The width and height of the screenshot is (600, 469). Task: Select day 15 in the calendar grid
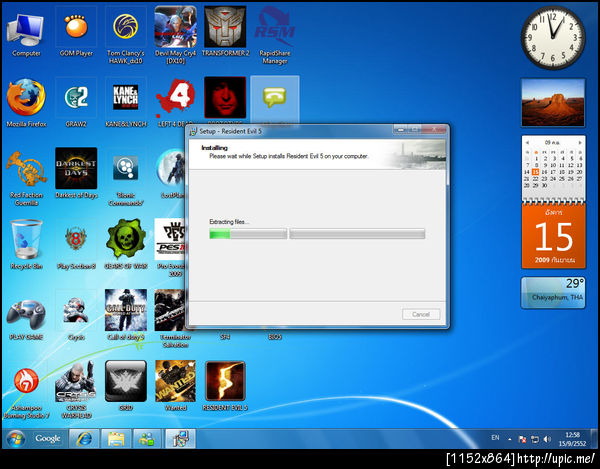pyautogui.click(x=535, y=172)
